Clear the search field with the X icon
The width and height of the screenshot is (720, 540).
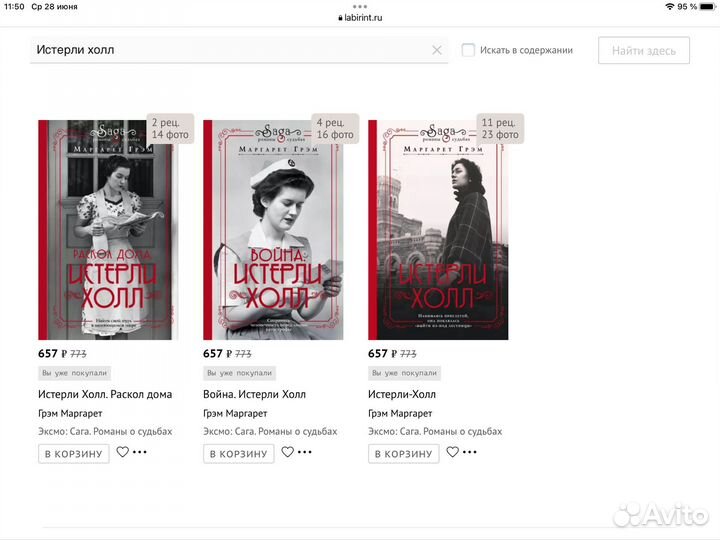[436, 50]
